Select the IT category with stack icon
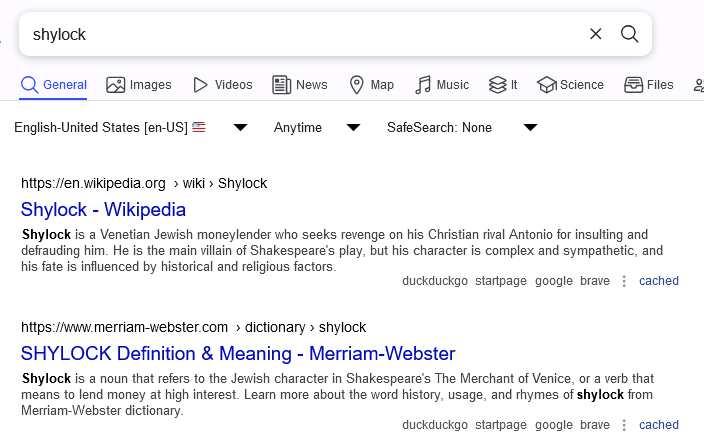The height and width of the screenshot is (448, 704). (503, 85)
